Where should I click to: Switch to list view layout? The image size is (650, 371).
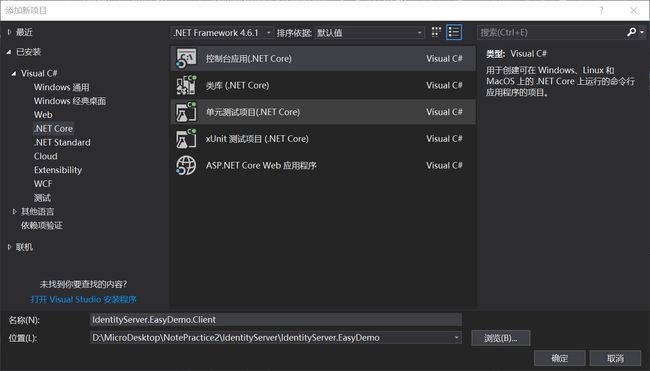coord(454,32)
